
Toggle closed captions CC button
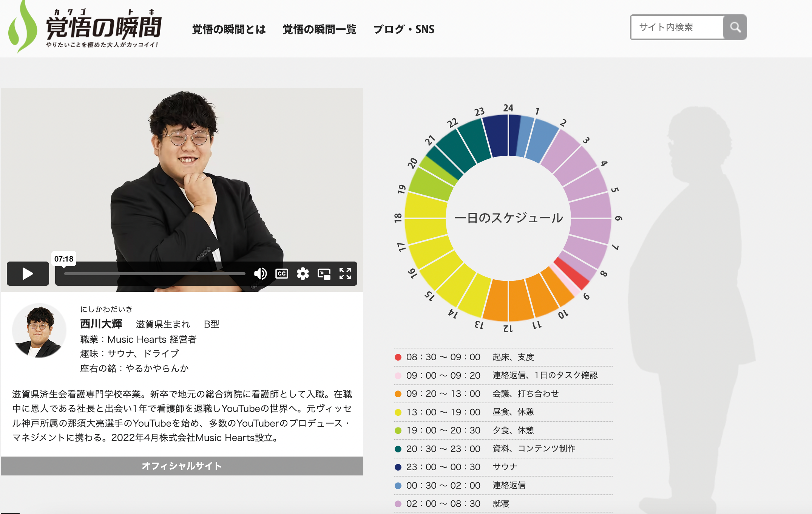coord(282,273)
